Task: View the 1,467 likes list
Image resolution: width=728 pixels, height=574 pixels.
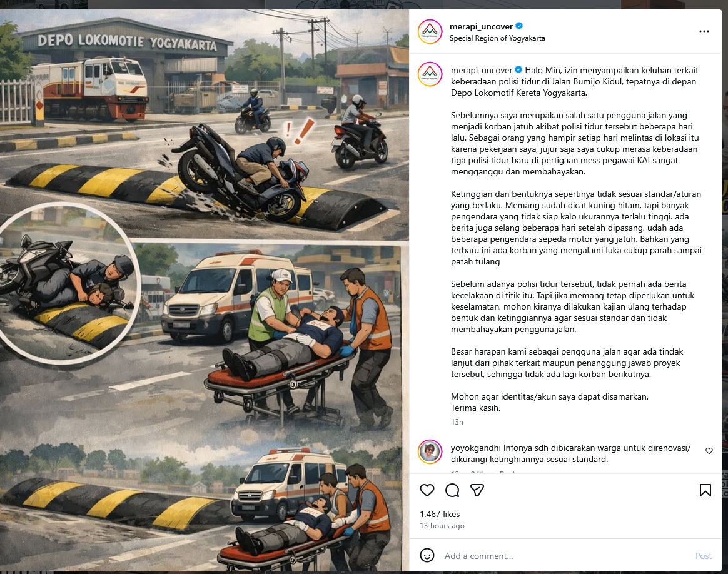Action: (440, 514)
